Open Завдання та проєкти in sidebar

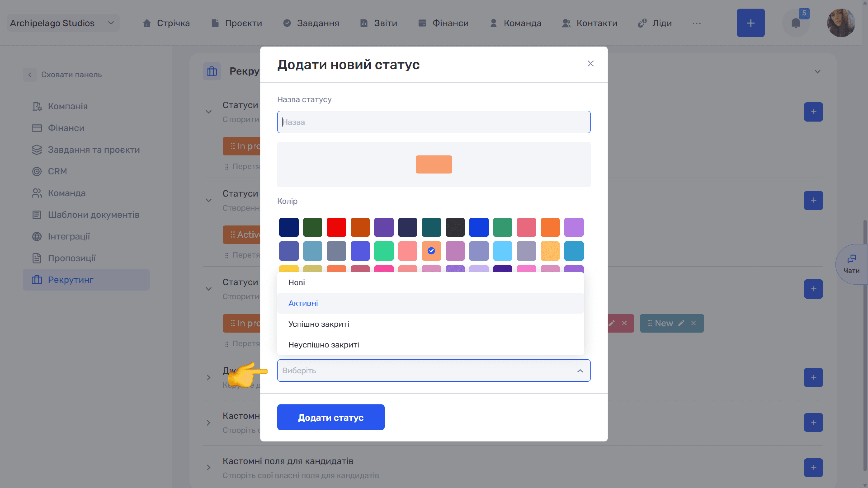point(86,150)
